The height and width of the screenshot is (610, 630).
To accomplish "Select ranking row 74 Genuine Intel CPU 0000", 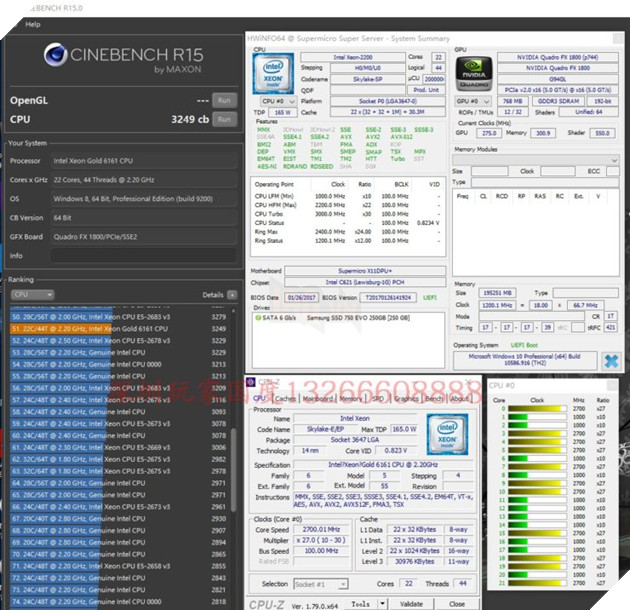I will pos(119,602).
